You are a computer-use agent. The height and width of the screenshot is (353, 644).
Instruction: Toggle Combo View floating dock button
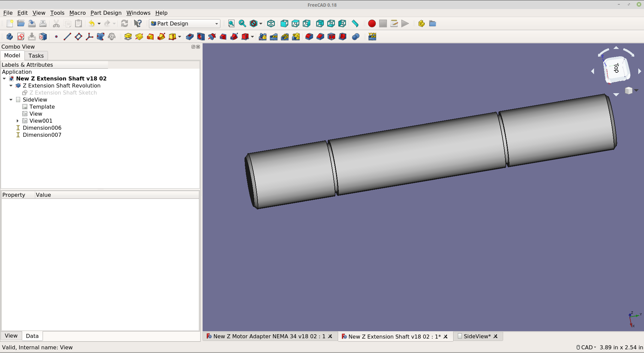[x=193, y=47]
